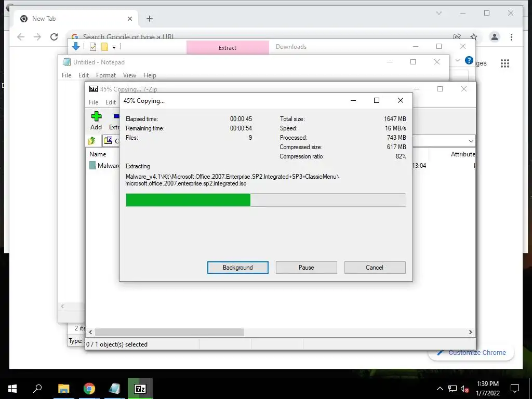The width and height of the screenshot is (532, 399).
Task: Click the network tray icon
Action: pyautogui.click(x=453, y=389)
